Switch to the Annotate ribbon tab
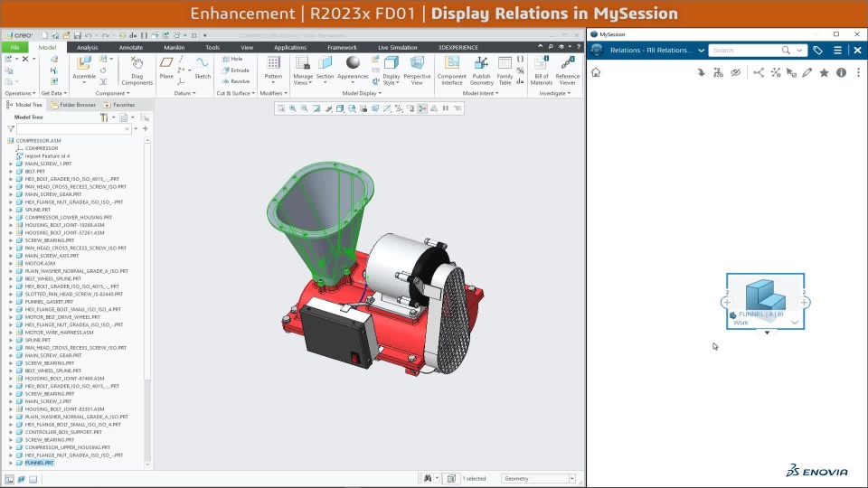The height and width of the screenshot is (488, 868). point(130,48)
